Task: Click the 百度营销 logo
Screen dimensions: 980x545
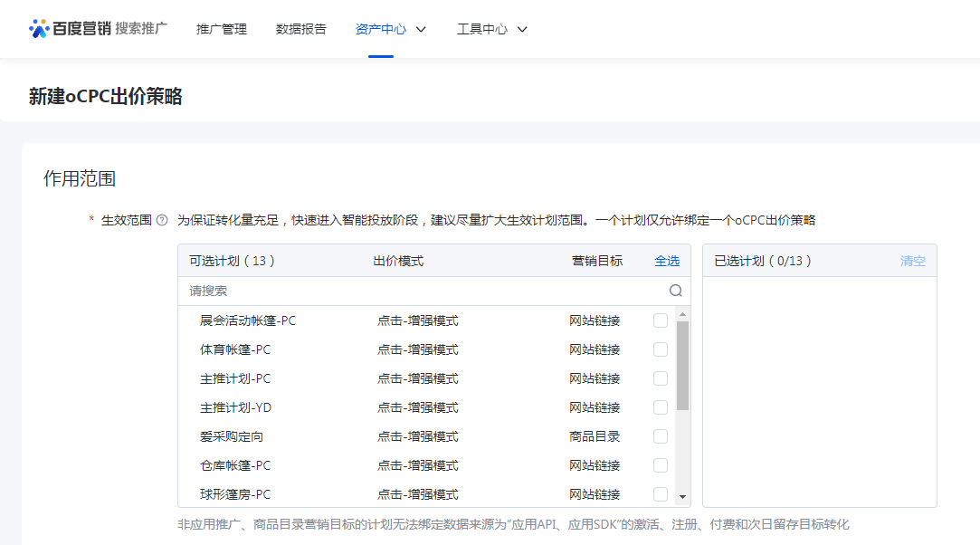Action: coord(70,29)
